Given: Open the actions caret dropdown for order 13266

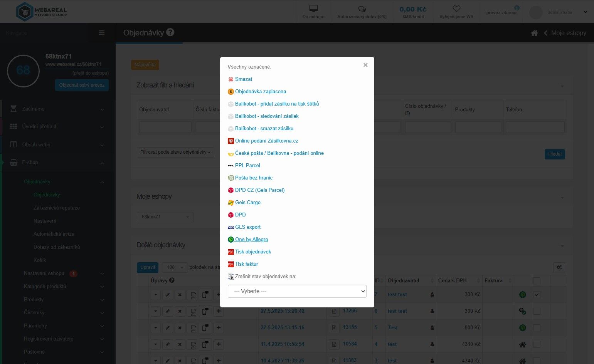Looking at the screenshot, I should tap(155, 311).
